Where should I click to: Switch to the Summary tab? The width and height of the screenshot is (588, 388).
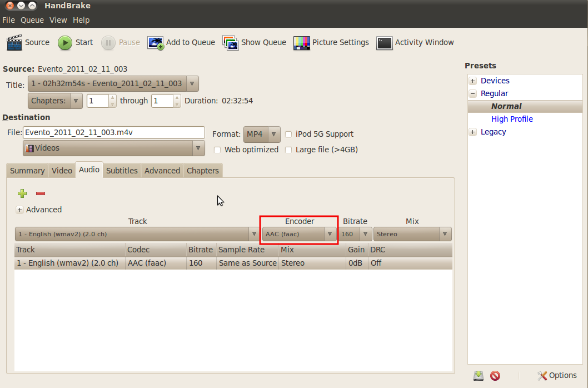coord(27,171)
